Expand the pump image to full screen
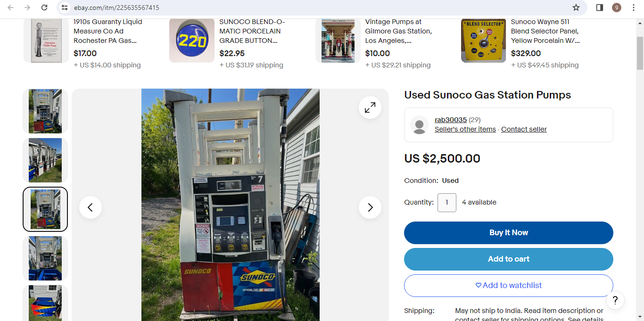 pos(370,107)
